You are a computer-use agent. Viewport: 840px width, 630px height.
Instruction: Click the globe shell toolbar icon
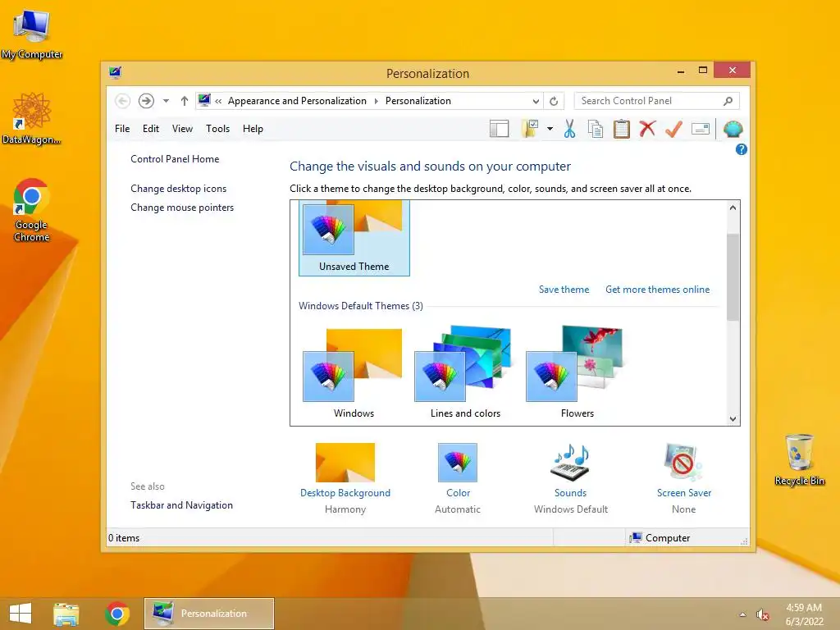pyautogui.click(x=733, y=129)
